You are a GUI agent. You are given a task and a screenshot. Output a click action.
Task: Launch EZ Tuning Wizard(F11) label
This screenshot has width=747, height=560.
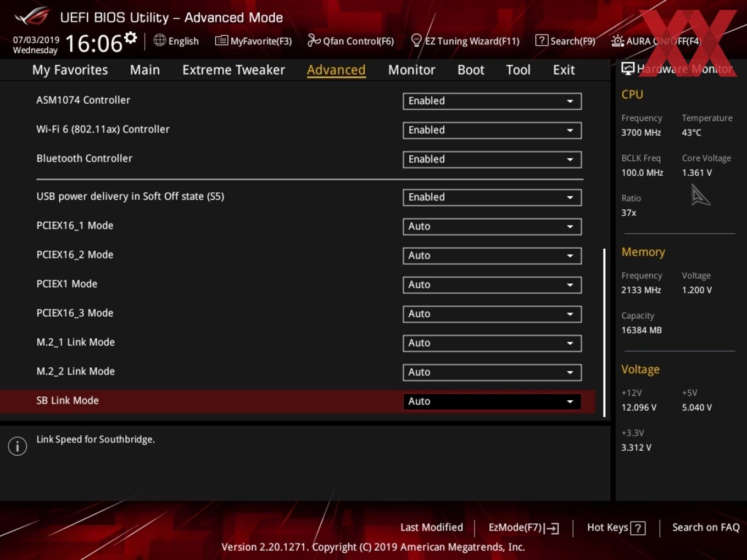[x=472, y=41]
